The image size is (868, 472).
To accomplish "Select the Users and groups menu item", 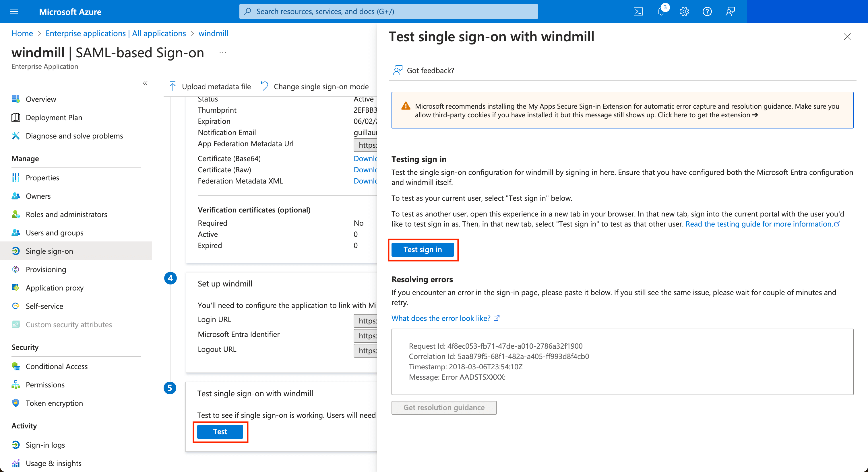I will click(x=53, y=232).
